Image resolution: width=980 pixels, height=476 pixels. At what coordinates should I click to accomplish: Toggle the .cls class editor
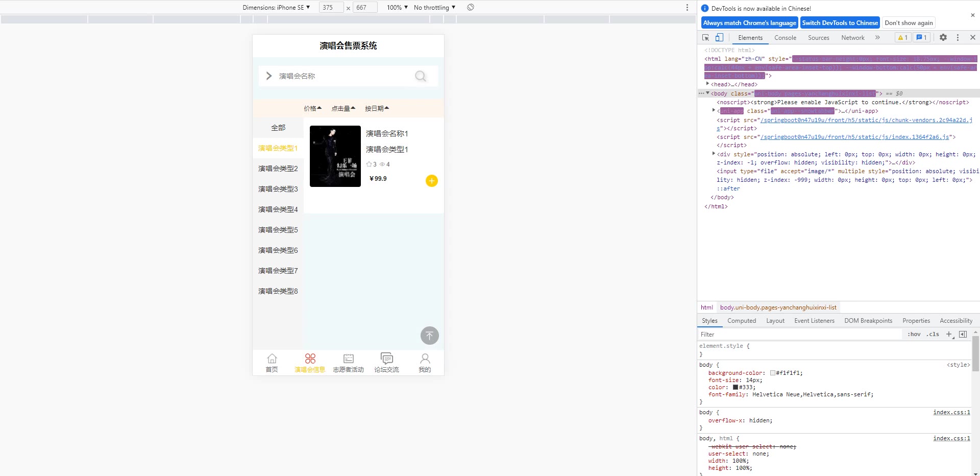pyautogui.click(x=933, y=335)
